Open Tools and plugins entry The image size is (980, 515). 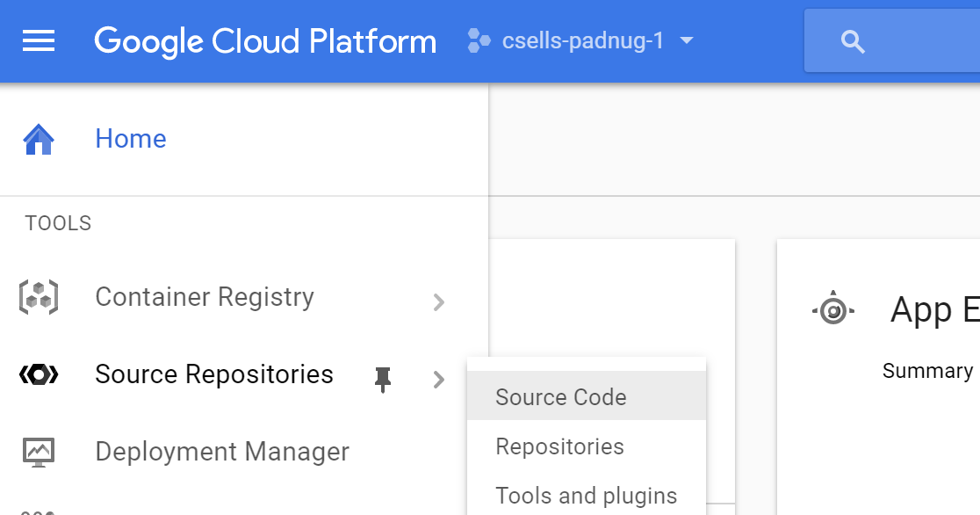coord(587,494)
